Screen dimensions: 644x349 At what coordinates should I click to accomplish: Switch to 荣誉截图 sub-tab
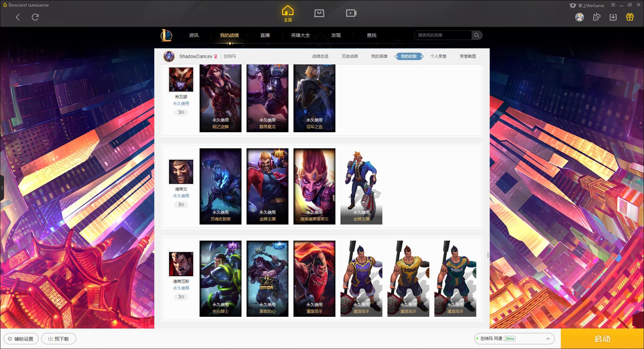click(468, 56)
